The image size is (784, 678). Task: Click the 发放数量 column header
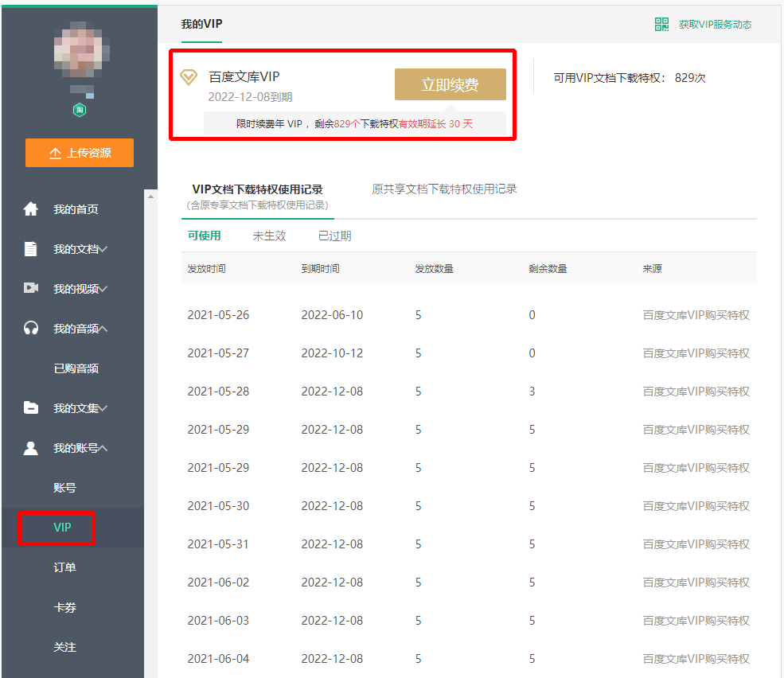[x=434, y=268]
